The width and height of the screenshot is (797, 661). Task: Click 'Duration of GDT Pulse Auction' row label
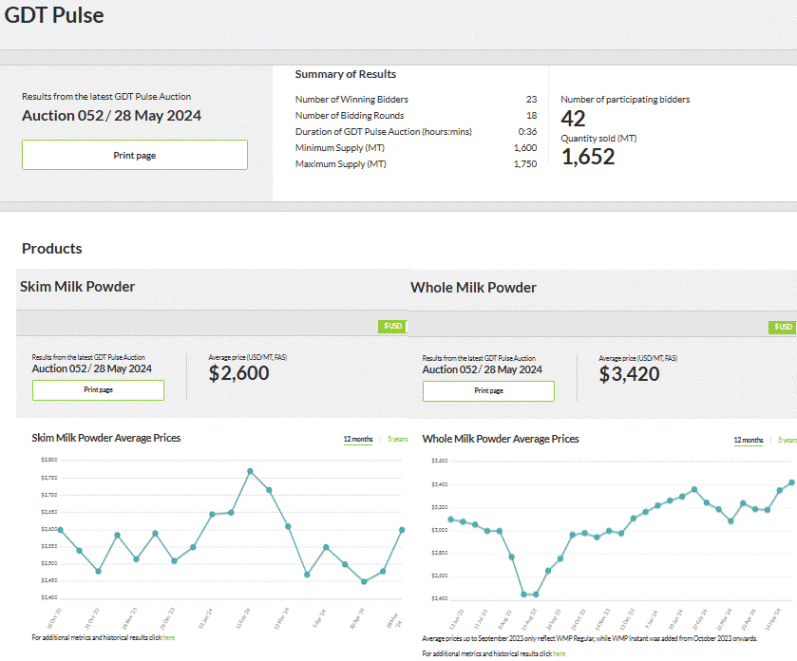[x=383, y=132]
